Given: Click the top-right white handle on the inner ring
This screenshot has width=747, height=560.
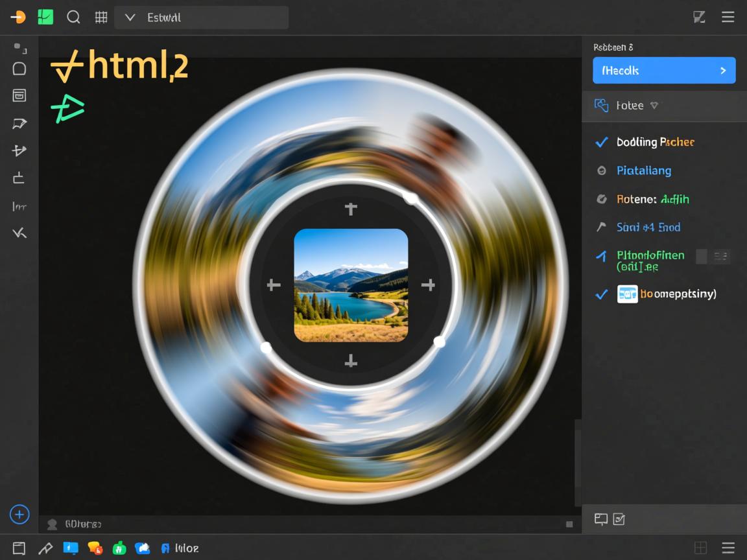Looking at the screenshot, I should (410, 197).
